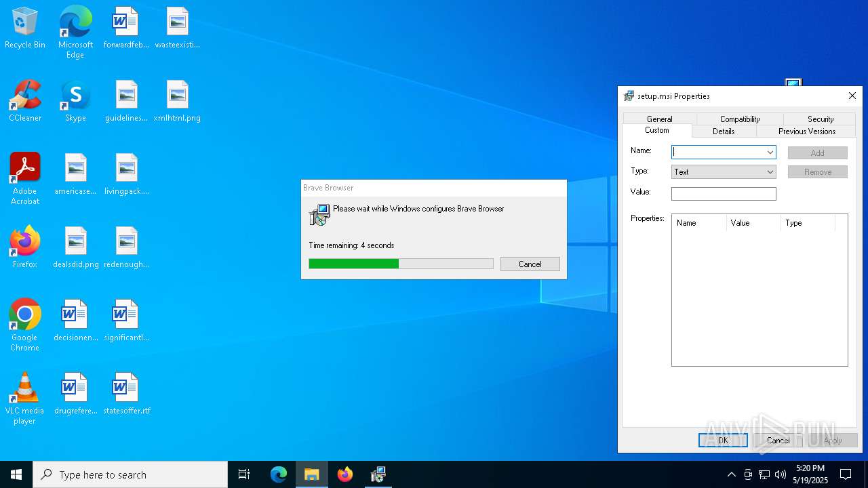
Task: Select the guidelines image file icon
Action: coord(126,102)
